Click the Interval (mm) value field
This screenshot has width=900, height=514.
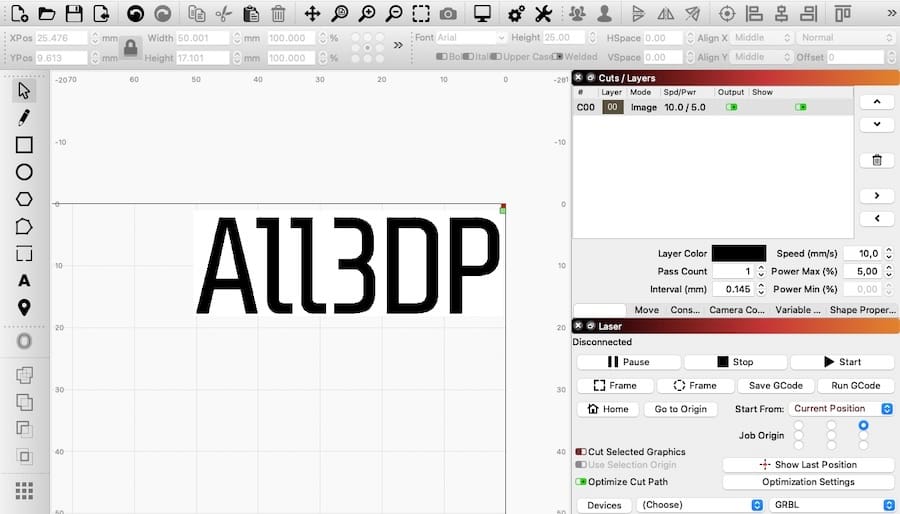[732, 289]
